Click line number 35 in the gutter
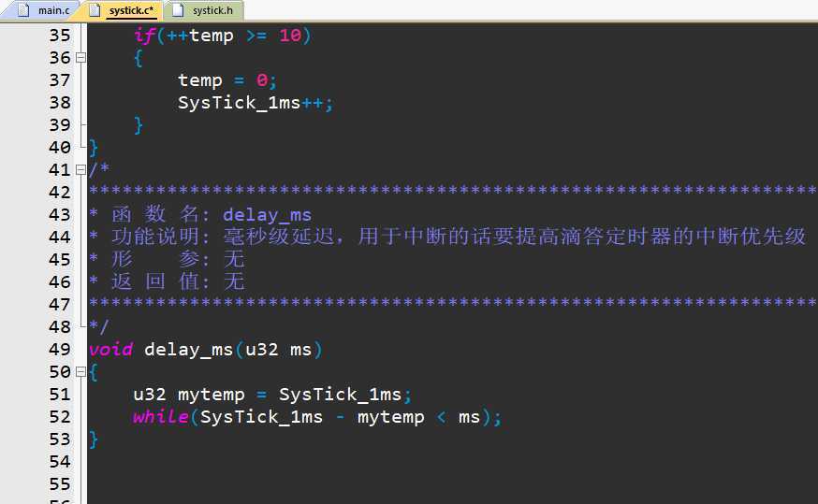818x504 pixels. pyautogui.click(x=60, y=36)
